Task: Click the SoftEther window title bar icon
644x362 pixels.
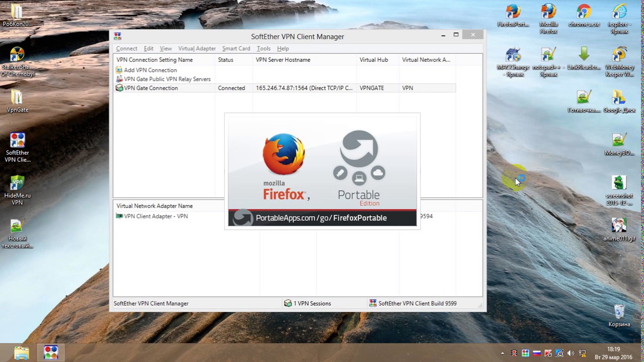Action: tap(117, 36)
